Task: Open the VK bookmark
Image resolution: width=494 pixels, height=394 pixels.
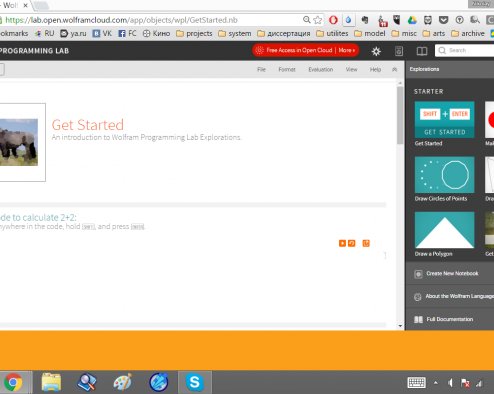Action: pos(102,33)
